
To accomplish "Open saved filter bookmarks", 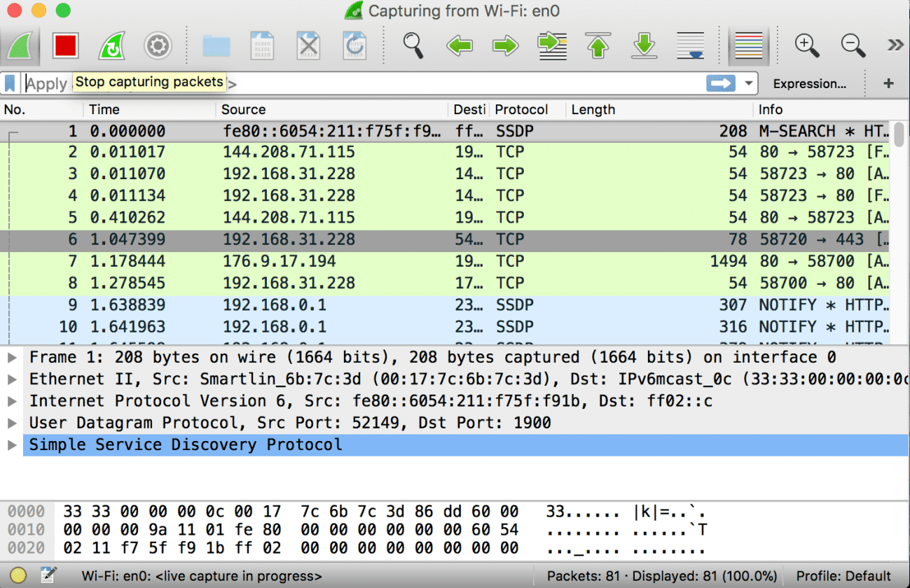I will 9,83.
